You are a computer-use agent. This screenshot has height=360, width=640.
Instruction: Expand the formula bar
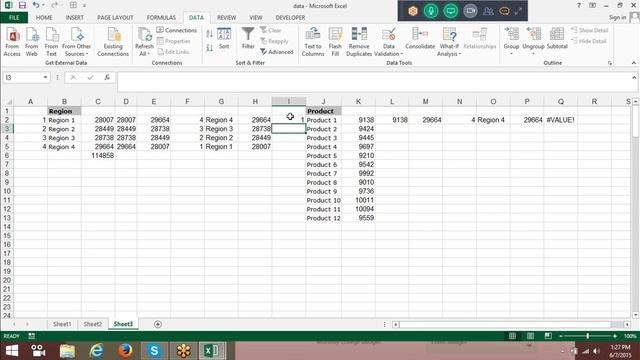coord(634,77)
